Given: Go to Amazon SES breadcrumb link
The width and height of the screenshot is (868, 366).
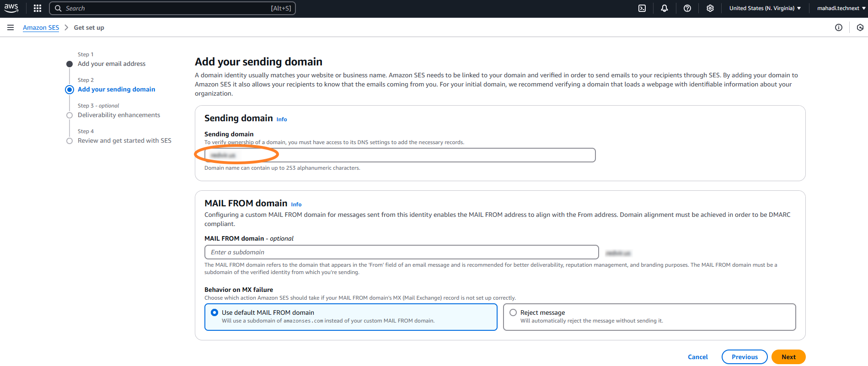Looking at the screenshot, I should point(41,27).
